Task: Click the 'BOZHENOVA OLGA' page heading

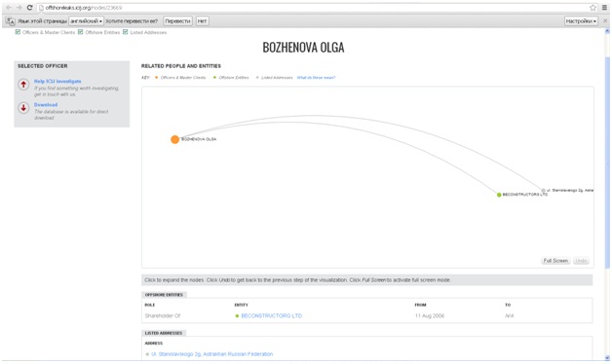Action: pyautogui.click(x=303, y=48)
